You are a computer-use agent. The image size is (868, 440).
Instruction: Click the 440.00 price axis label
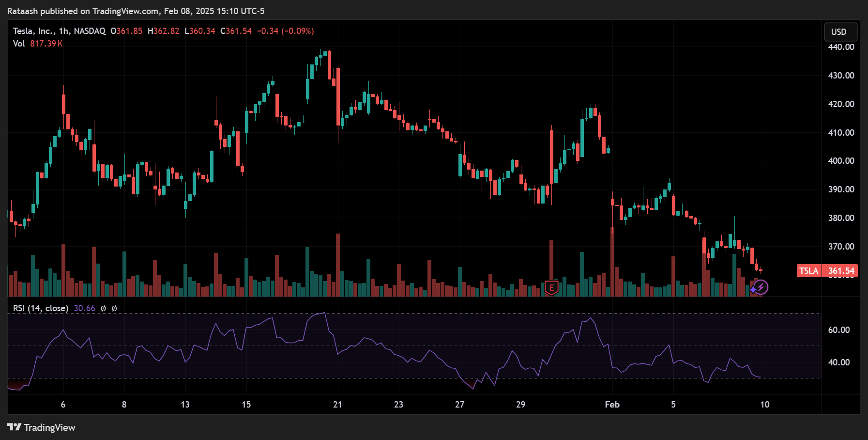click(841, 47)
